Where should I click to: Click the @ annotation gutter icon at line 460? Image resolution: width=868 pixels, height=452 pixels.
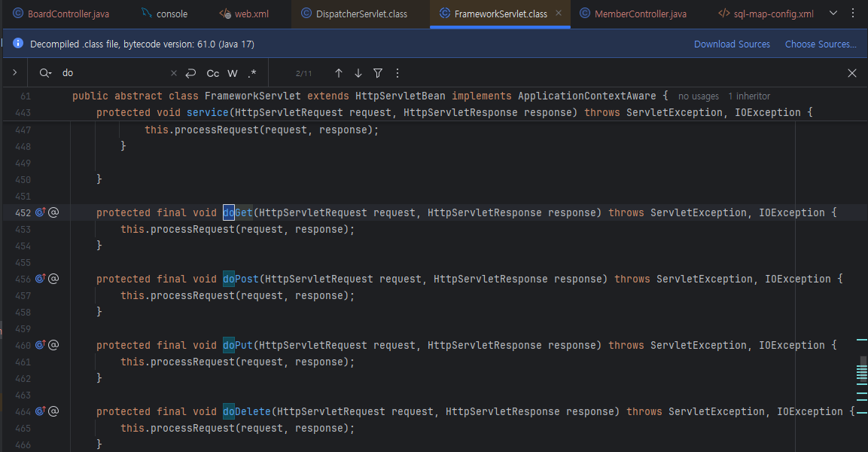pos(53,345)
